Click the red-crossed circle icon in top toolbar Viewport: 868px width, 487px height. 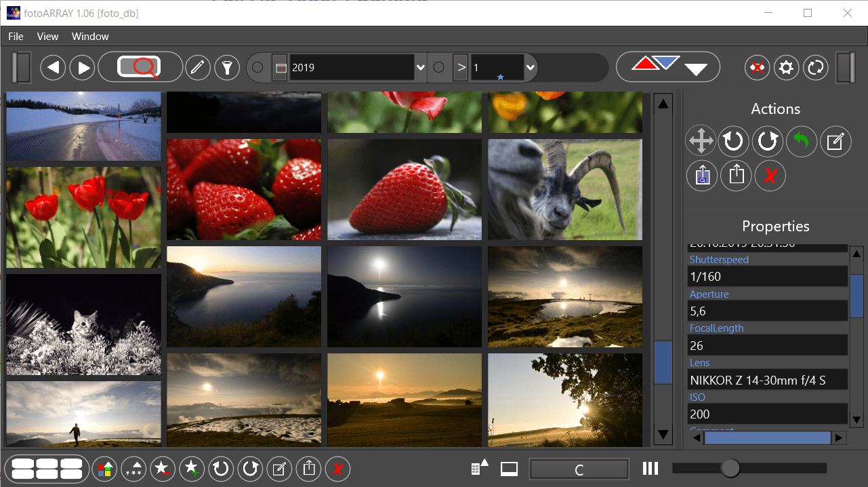(x=757, y=68)
